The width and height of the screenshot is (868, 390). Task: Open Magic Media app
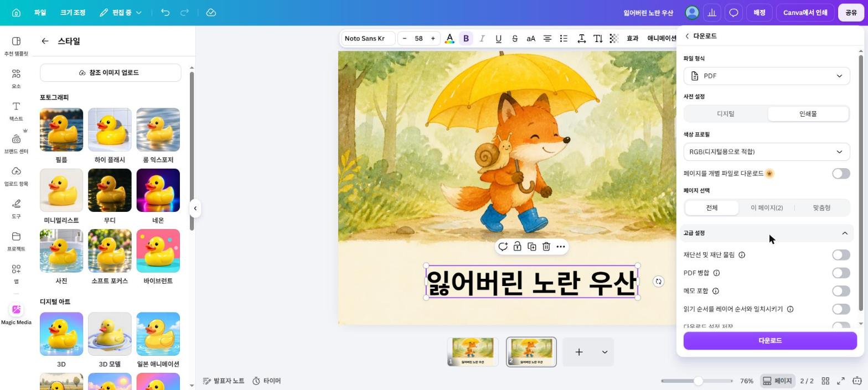[x=16, y=314]
